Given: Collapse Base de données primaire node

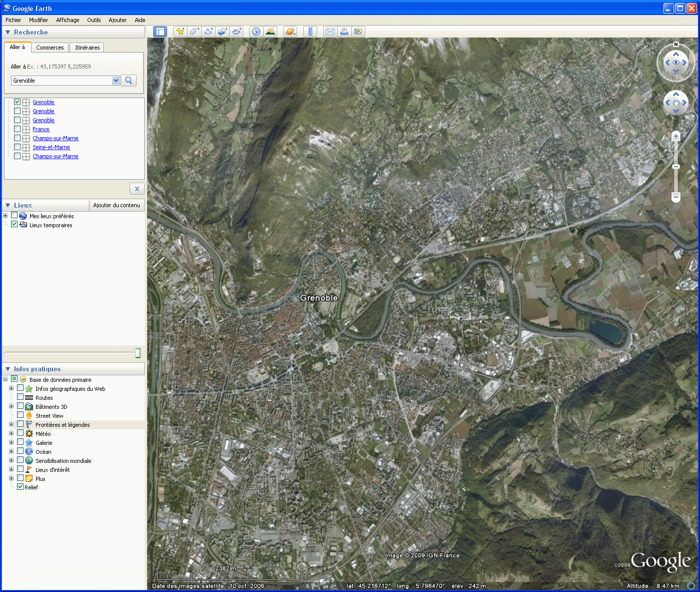Looking at the screenshot, I should (x=6, y=379).
